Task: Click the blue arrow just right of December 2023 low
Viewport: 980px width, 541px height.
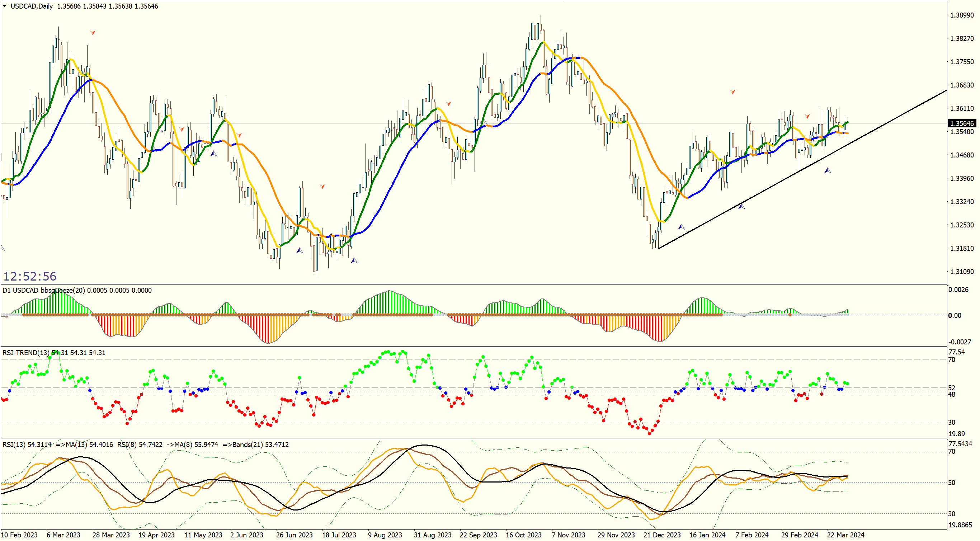Action: [681, 227]
